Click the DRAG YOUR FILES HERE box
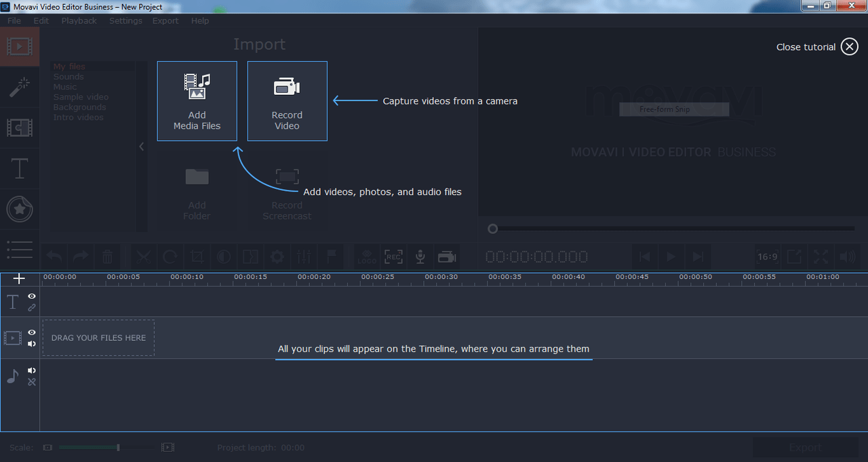The image size is (868, 462). 98,337
